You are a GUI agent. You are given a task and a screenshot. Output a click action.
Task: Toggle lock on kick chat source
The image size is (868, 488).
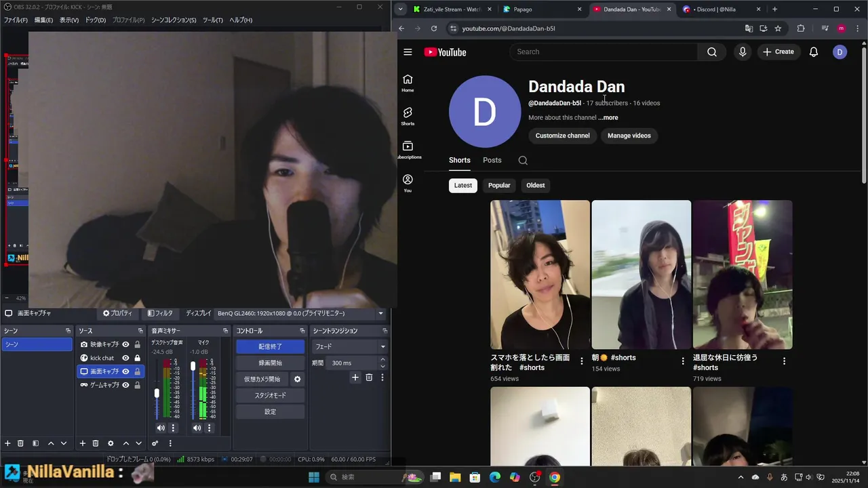(x=137, y=358)
